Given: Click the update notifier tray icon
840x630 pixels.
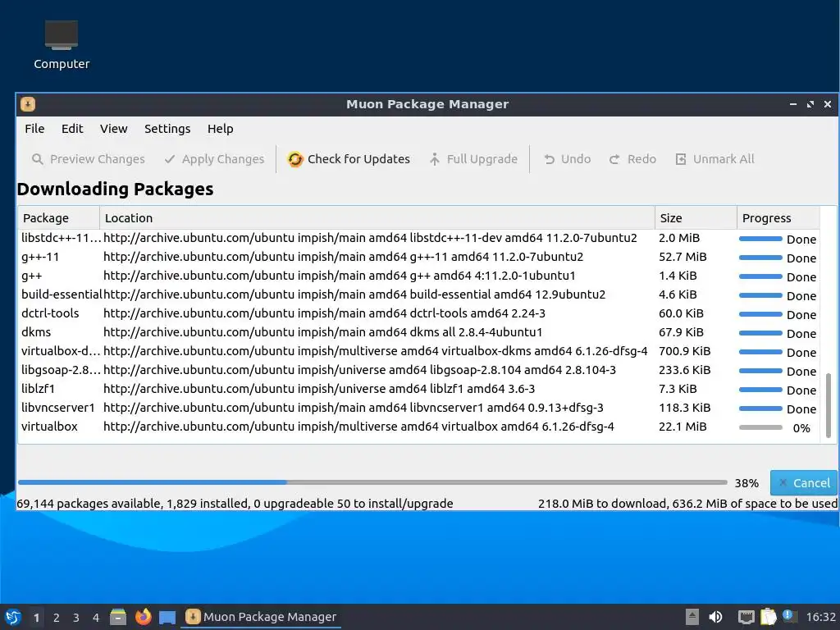Looking at the screenshot, I should click(788, 615).
